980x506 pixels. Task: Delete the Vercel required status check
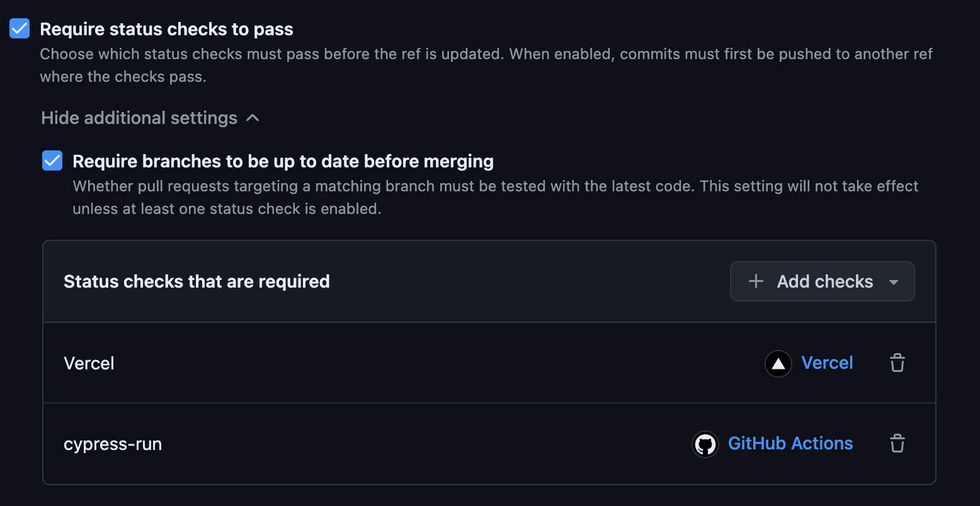click(x=897, y=363)
